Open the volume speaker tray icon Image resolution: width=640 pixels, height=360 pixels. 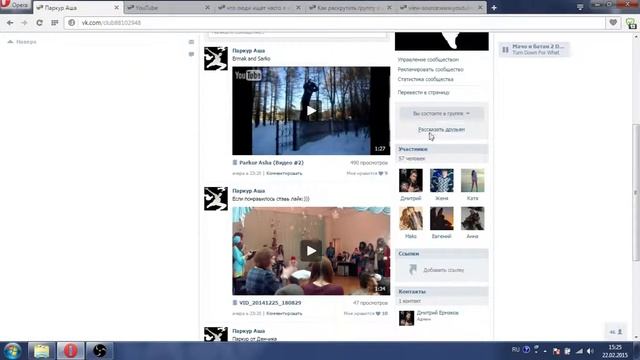(590, 351)
